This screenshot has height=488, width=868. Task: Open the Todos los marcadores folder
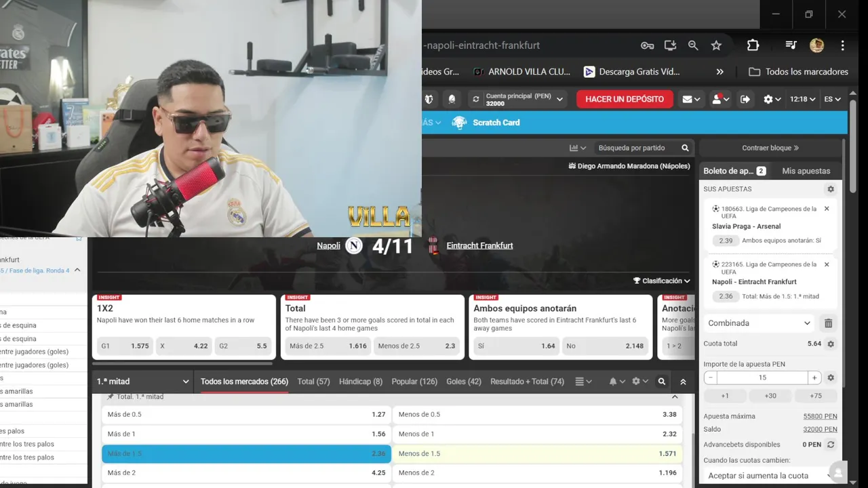pos(798,72)
